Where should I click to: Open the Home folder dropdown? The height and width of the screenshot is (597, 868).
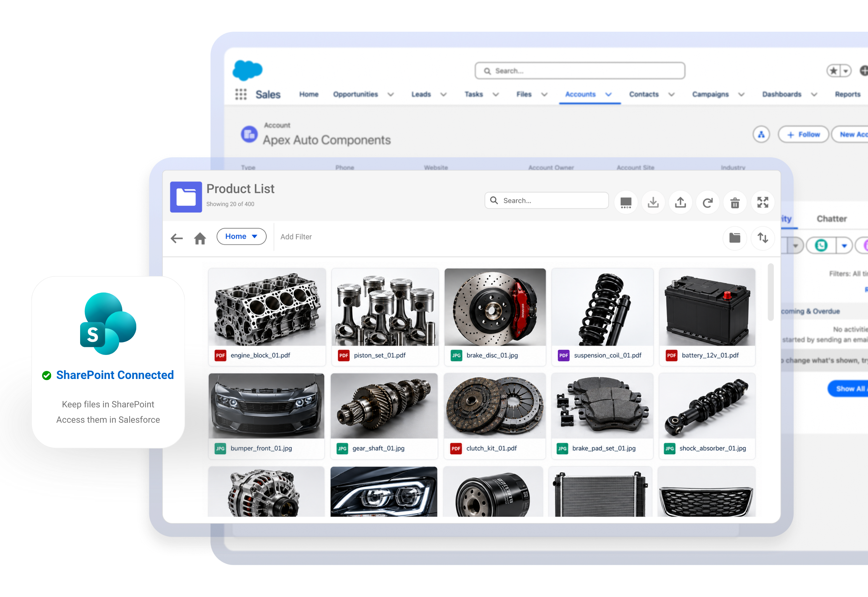(242, 236)
